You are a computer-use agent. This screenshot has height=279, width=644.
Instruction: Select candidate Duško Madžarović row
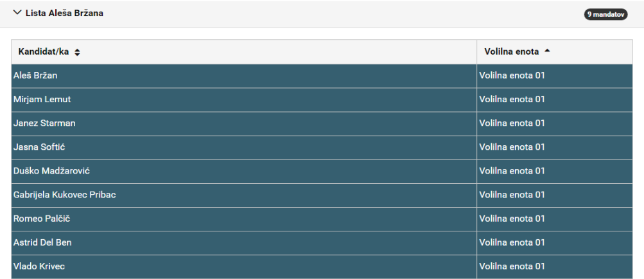pos(322,171)
